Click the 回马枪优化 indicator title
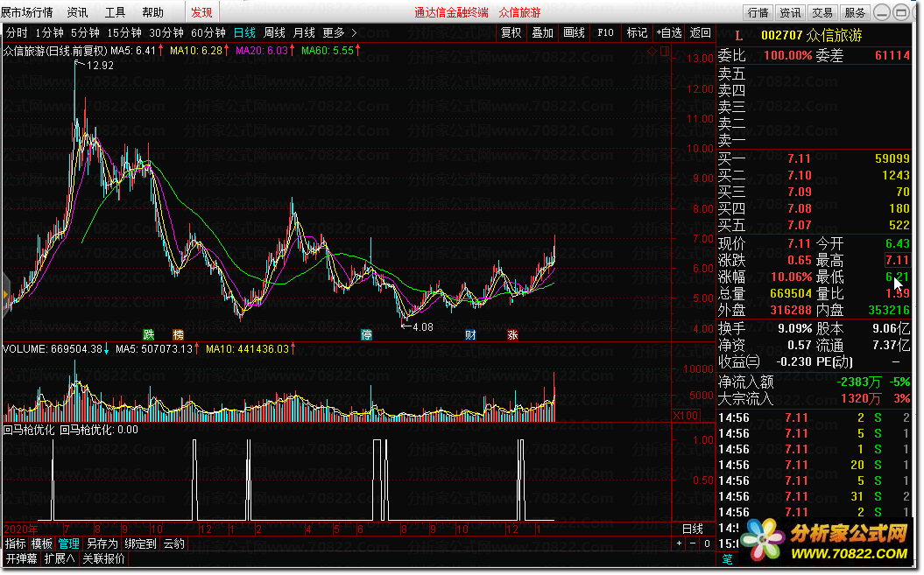 29,430
